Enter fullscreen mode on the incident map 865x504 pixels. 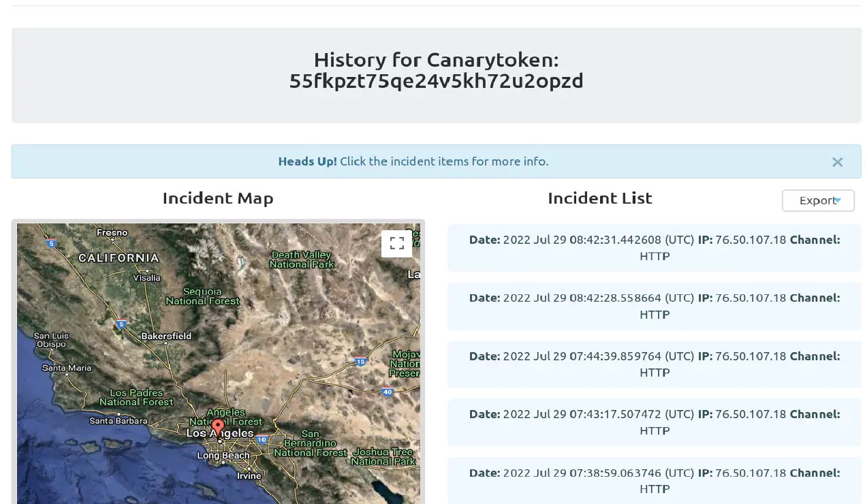[x=396, y=243]
